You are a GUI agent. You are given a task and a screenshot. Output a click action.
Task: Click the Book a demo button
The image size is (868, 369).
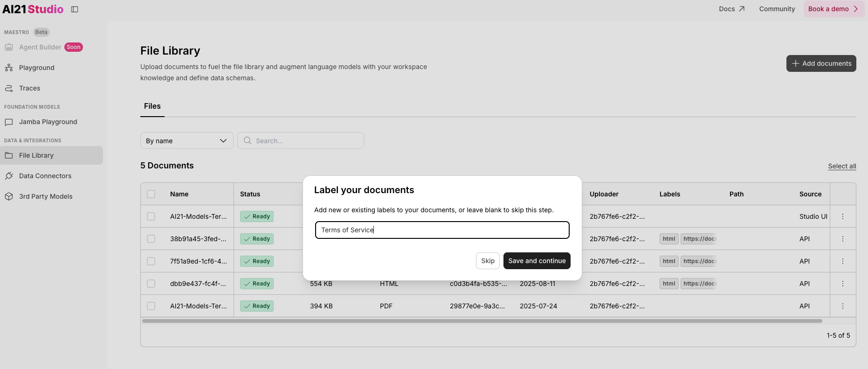(x=834, y=9)
